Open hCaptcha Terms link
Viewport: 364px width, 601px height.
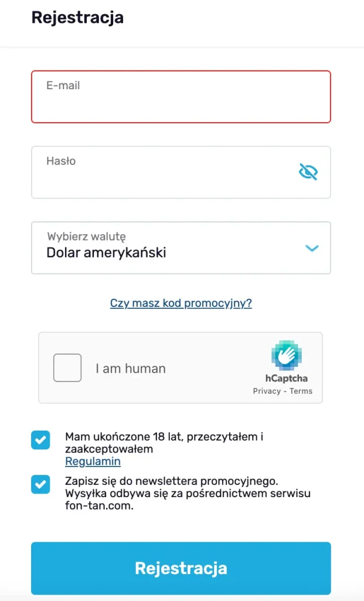click(301, 391)
